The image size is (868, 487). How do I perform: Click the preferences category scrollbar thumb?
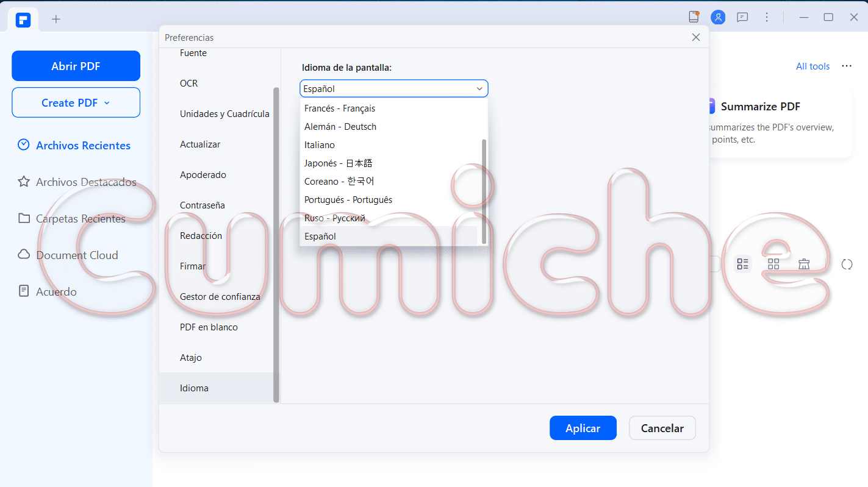point(276,245)
